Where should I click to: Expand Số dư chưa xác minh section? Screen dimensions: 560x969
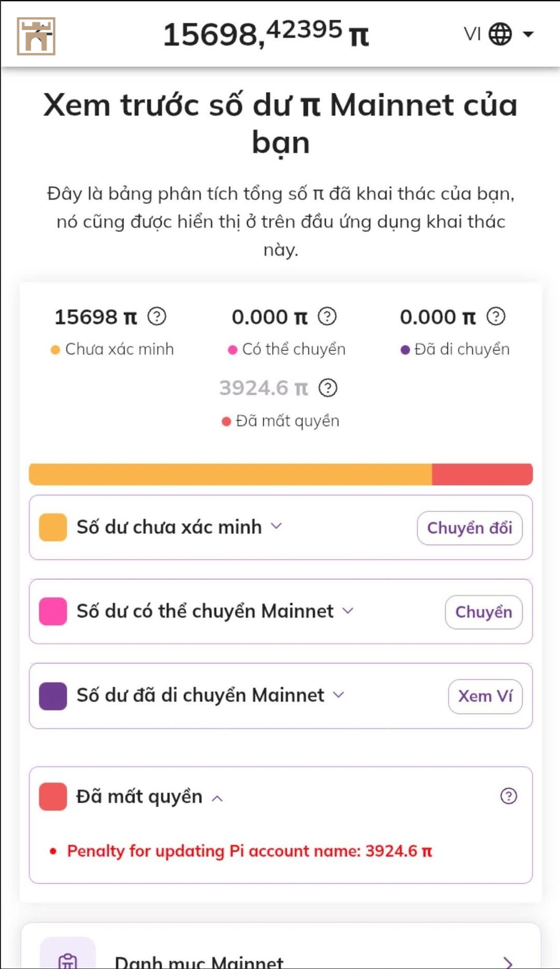click(x=276, y=526)
